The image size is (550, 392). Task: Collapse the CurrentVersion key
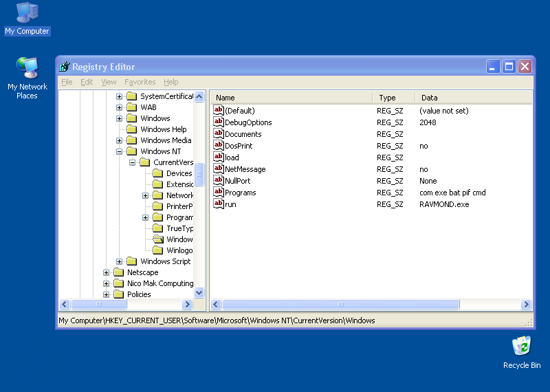pos(132,162)
